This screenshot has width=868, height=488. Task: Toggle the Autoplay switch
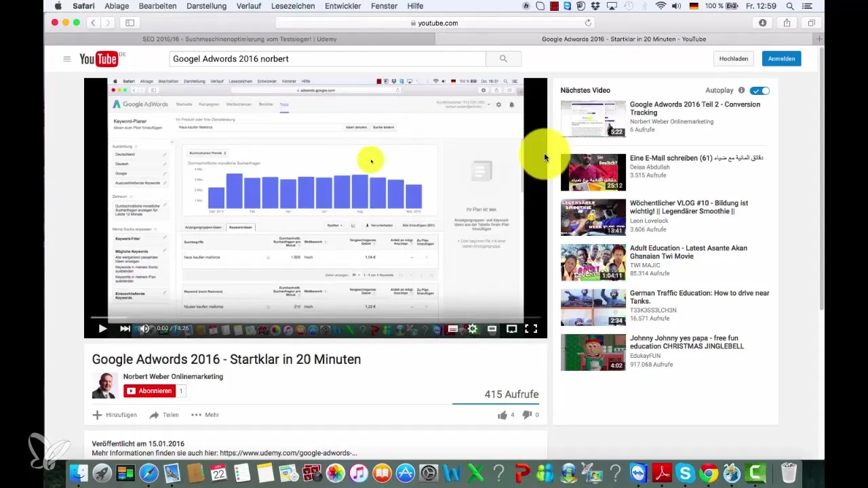click(760, 90)
